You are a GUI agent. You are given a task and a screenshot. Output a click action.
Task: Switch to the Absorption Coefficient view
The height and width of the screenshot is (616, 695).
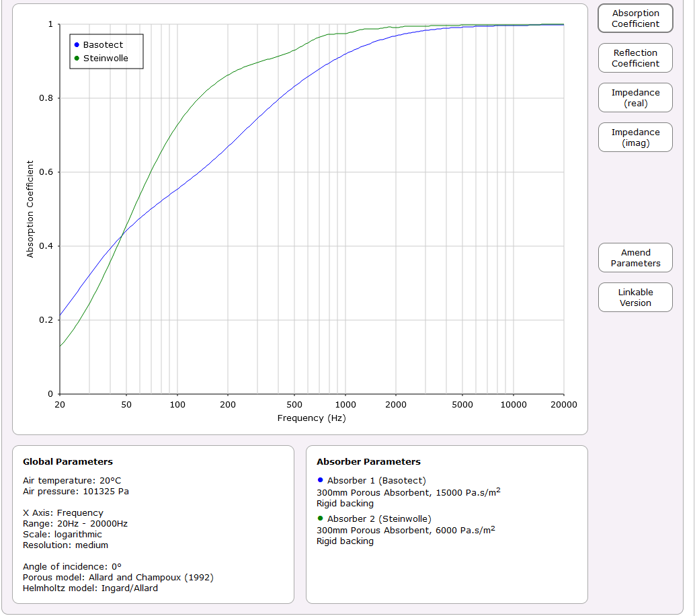635,19
